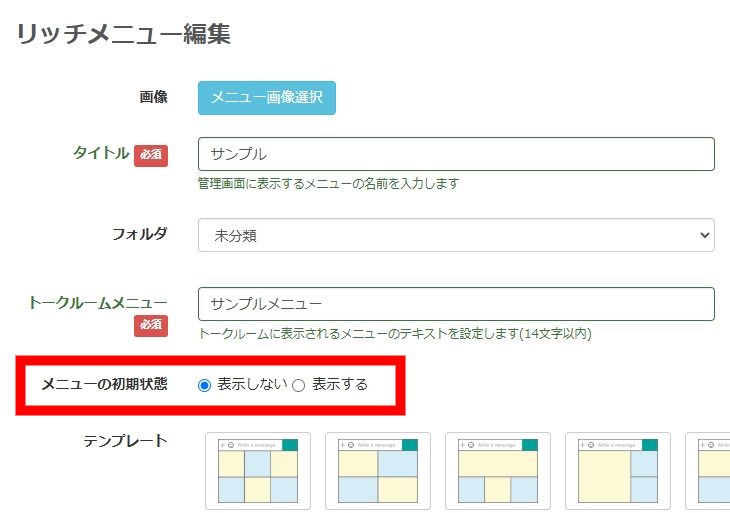Click the フォルダ label
Viewport: 730px width, 513px height.
coord(139,234)
